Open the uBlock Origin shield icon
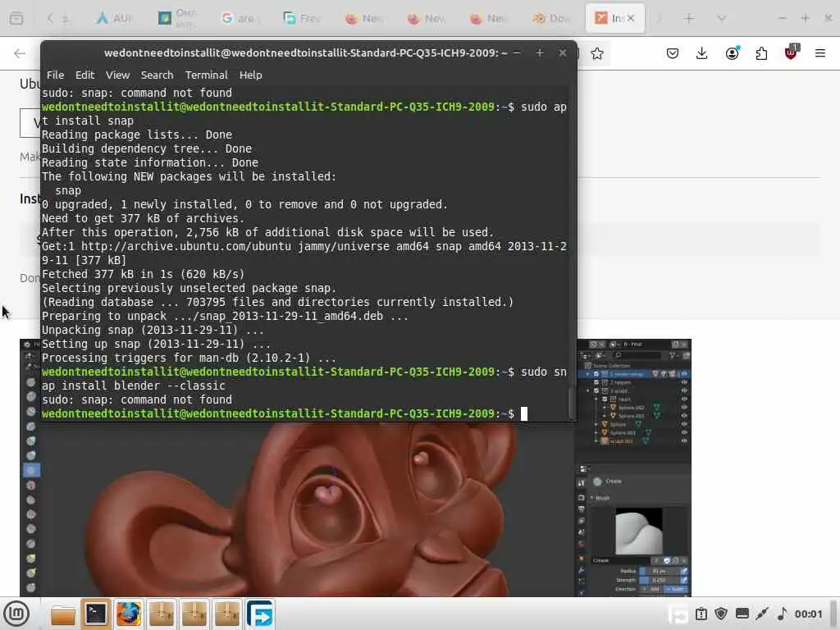Image resolution: width=840 pixels, height=630 pixels. tap(791, 52)
